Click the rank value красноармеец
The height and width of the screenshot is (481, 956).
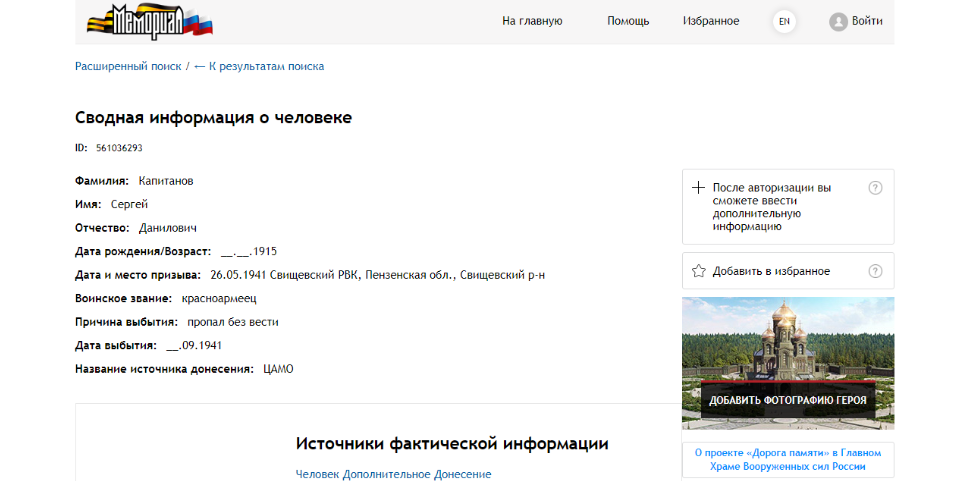[219, 299]
